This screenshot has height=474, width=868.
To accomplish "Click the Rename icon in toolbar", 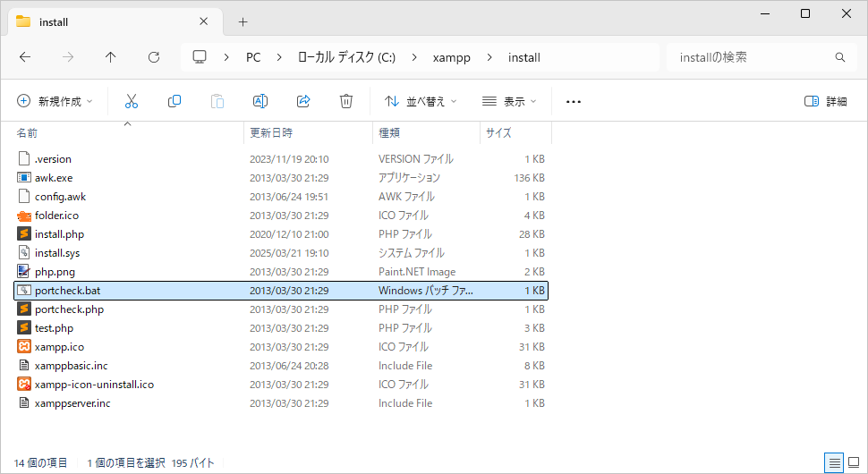I will tap(260, 101).
